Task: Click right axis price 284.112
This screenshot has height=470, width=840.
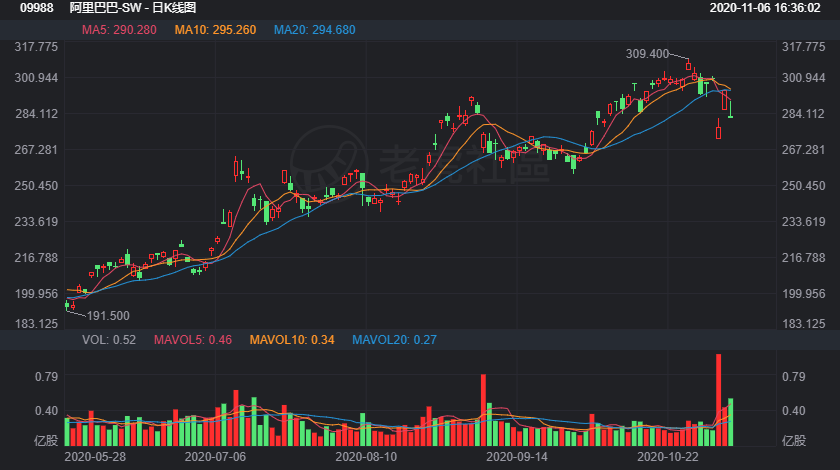Action: [804, 114]
